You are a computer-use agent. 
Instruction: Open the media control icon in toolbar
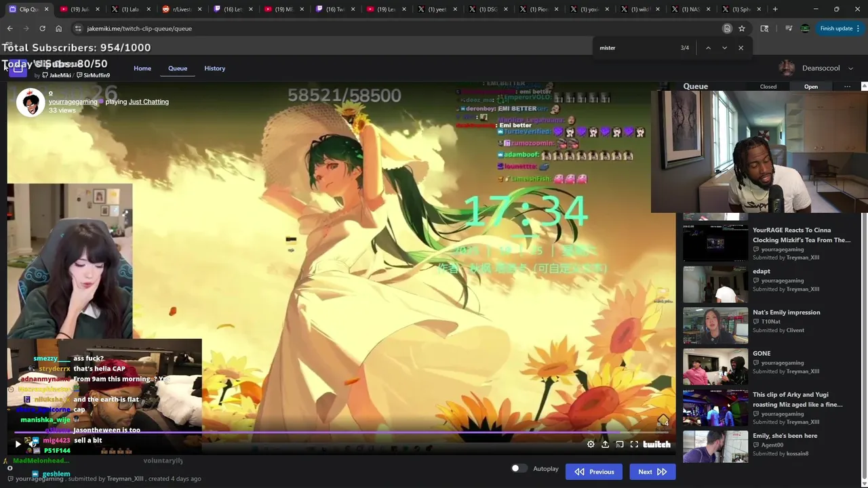click(x=789, y=28)
